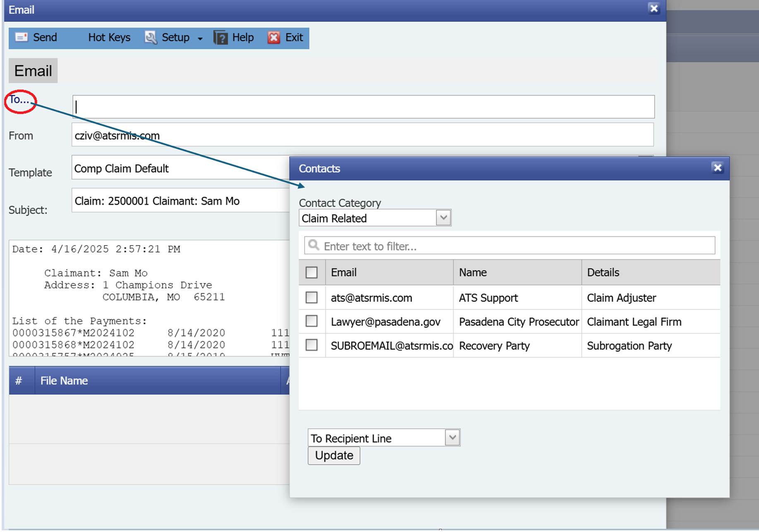Check the ats@atsrmis.com contact checkbox
This screenshot has height=532, width=759.
(312, 297)
